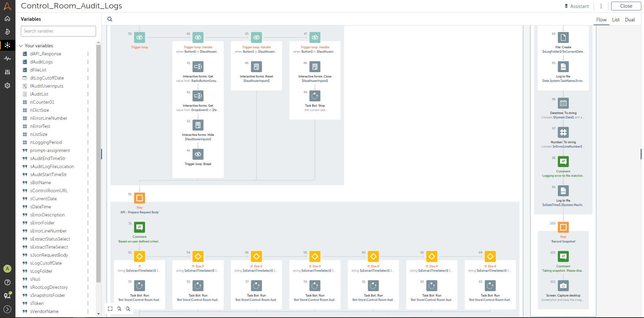Click the zoom in icon at canvas bottom
The height and width of the screenshot is (318, 644).
[119, 309]
